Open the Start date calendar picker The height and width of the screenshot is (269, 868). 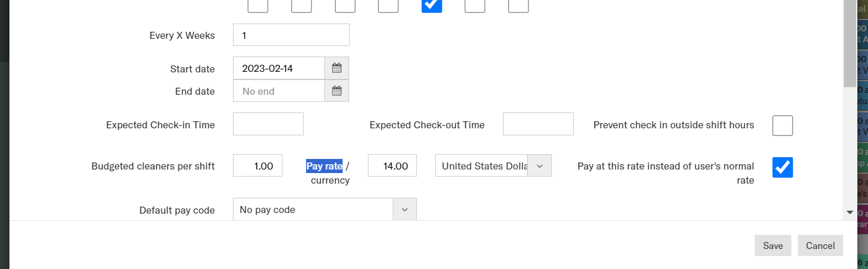[337, 68]
